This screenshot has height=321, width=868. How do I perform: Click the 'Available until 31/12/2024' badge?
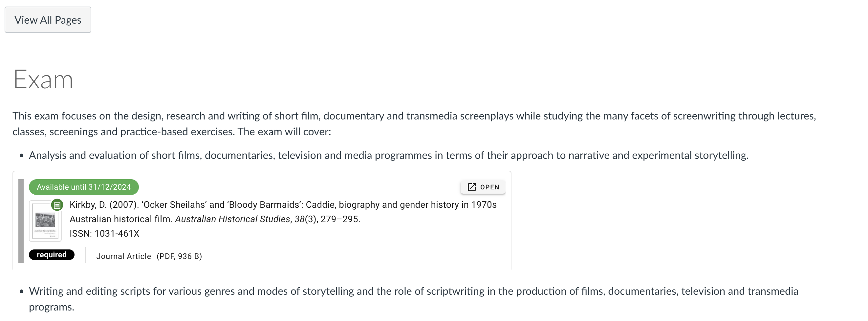tap(84, 187)
